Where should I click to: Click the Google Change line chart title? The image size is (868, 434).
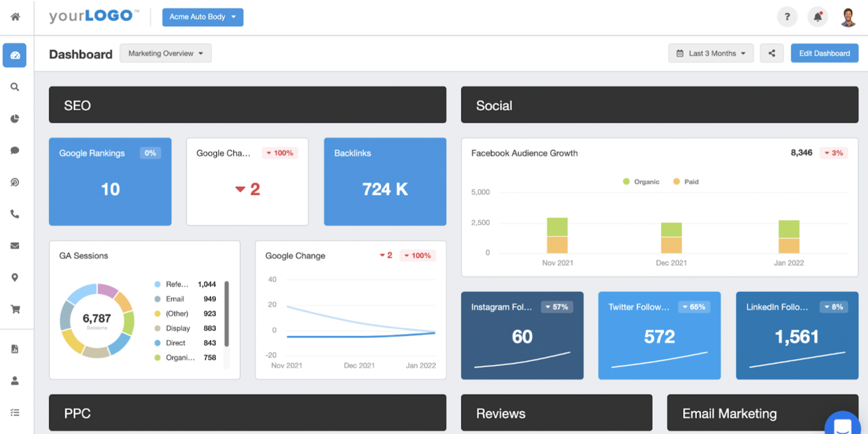pyautogui.click(x=295, y=256)
